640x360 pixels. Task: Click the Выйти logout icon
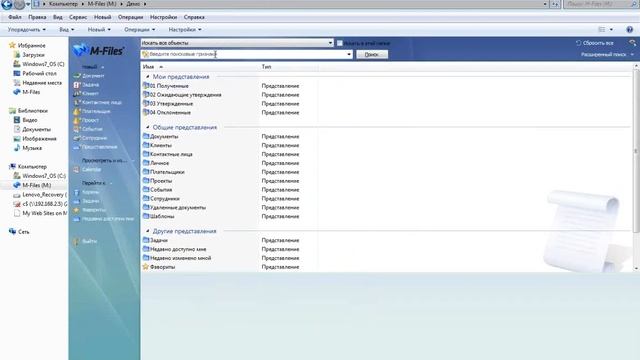pyautogui.click(x=77, y=241)
